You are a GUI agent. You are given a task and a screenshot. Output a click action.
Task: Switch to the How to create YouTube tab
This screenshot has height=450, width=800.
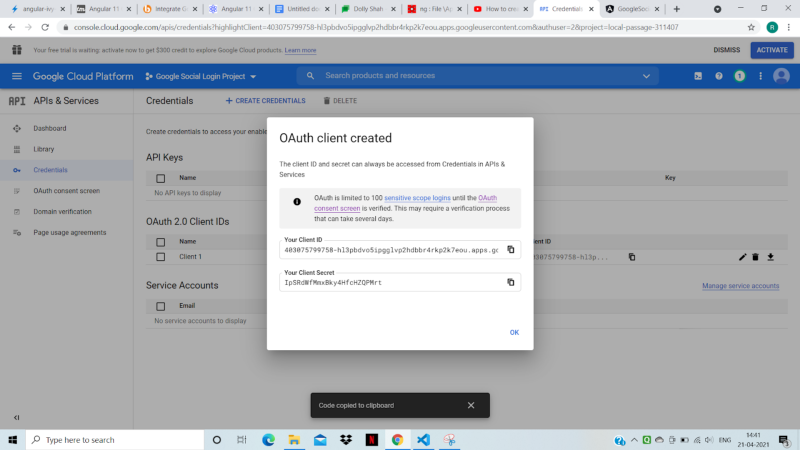pos(501,9)
